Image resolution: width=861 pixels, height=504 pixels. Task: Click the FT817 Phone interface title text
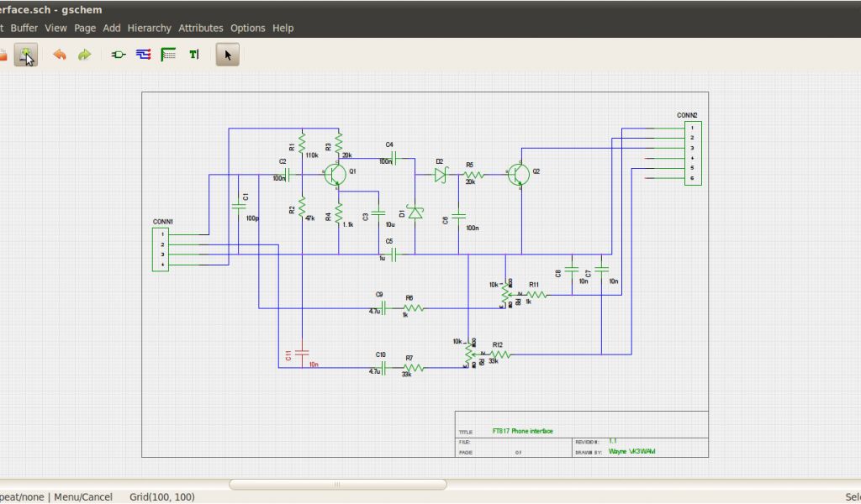(x=522, y=431)
